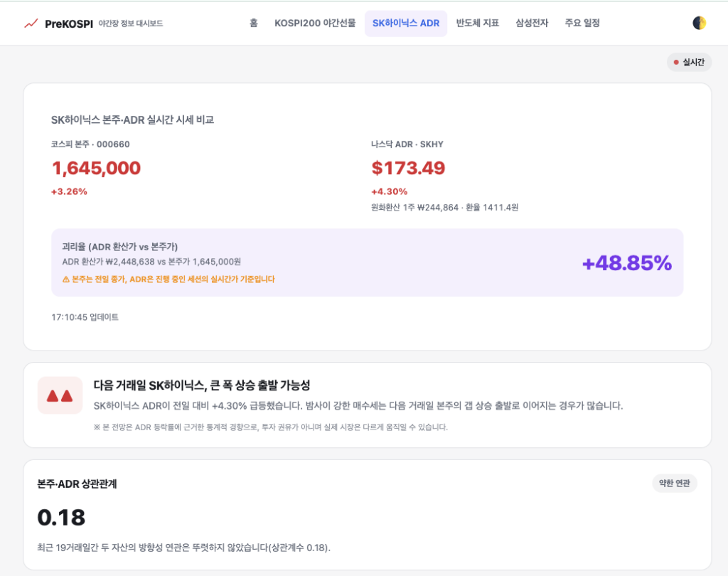Click the double red up-triangle icon
728x576 pixels.
click(60, 396)
